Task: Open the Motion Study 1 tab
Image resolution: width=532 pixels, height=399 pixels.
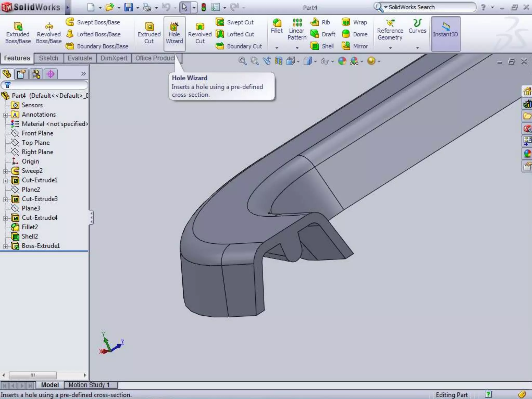Action: [89, 385]
